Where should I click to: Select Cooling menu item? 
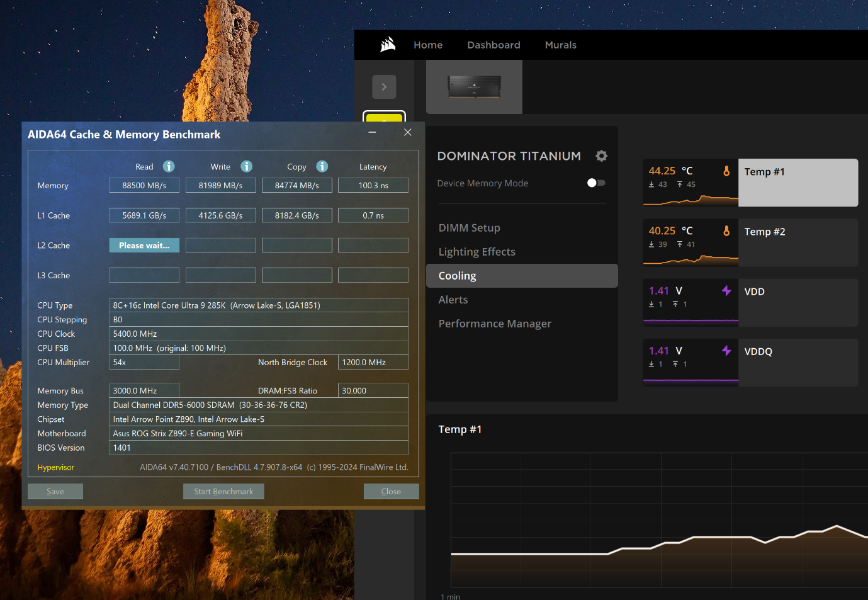pyautogui.click(x=522, y=276)
